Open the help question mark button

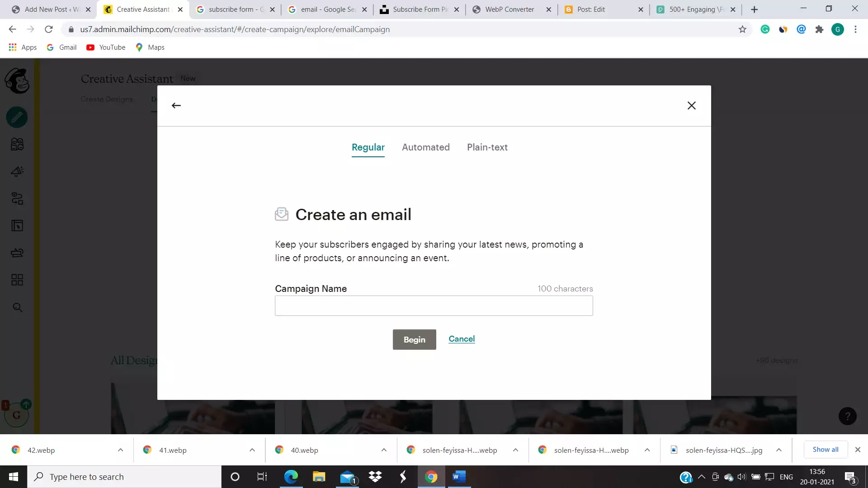pos(848,416)
